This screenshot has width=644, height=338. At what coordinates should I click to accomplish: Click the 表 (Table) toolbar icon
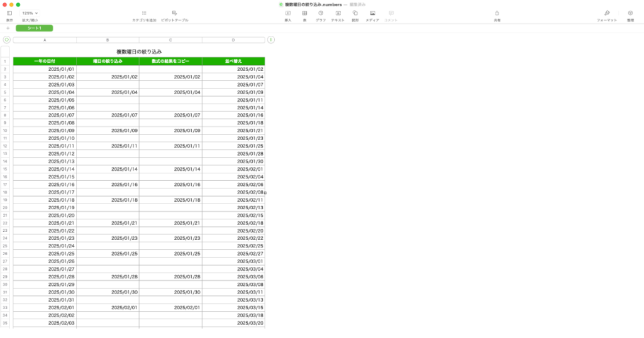point(304,13)
